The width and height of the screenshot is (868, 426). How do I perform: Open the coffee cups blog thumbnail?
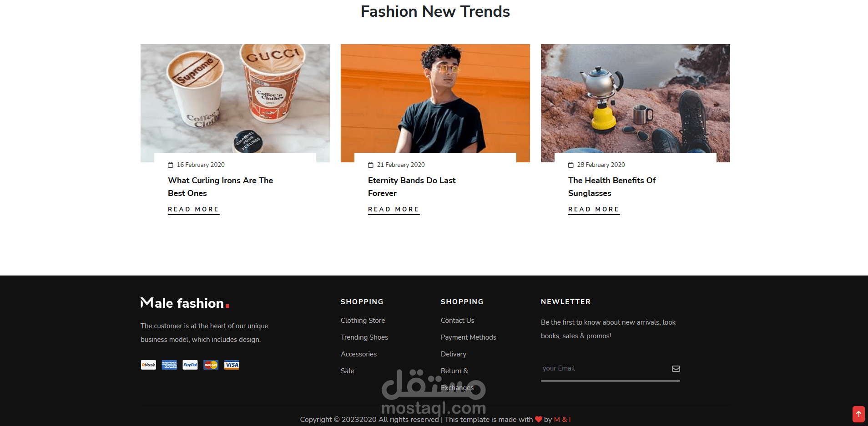pos(235,99)
